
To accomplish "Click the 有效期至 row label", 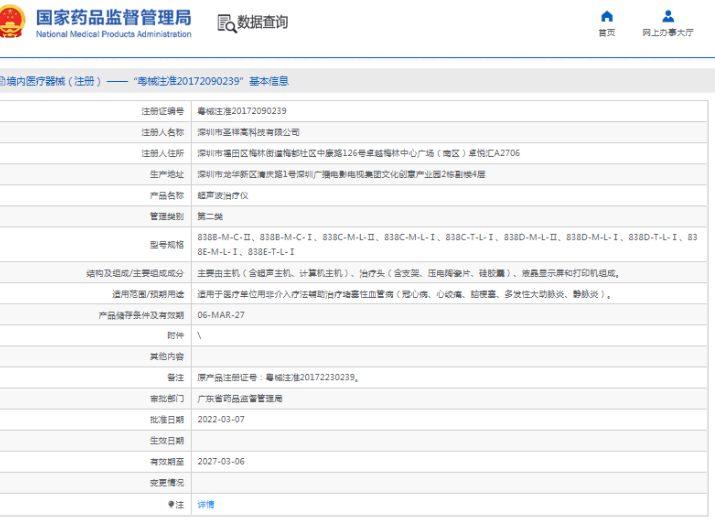I will 167,461.
